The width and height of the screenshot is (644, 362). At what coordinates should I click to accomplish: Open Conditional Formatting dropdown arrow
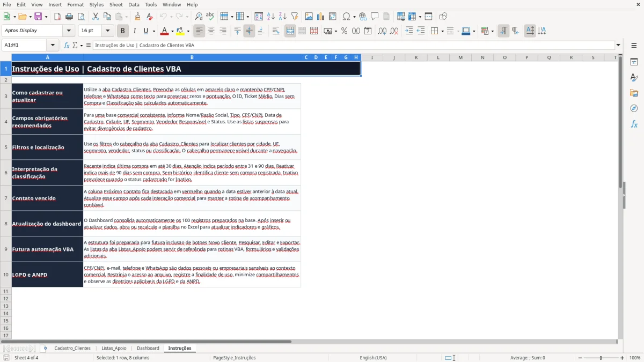[492, 31]
